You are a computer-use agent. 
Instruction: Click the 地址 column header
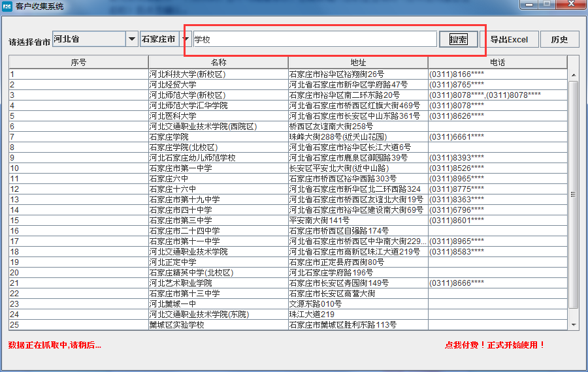click(x=358, y=62)
